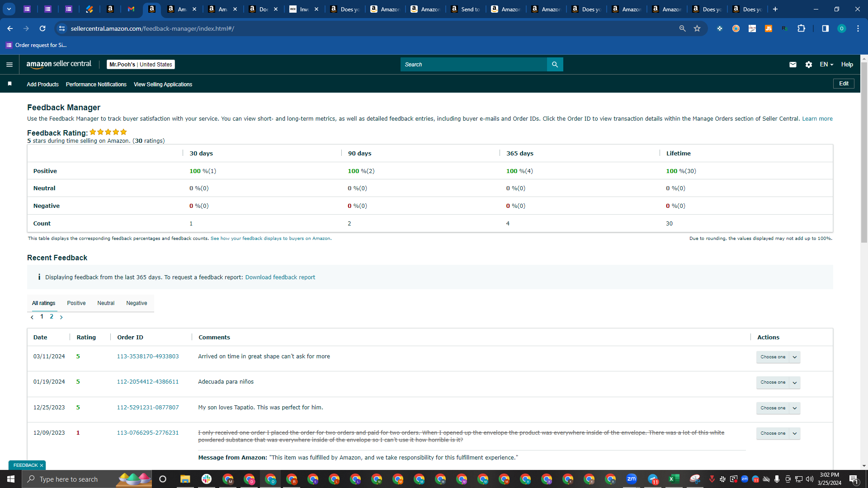Open the browser zoom magnifier icon
The width and height of the screenshot is (868, 488).
pyautogui.click(x=682, y=28)
